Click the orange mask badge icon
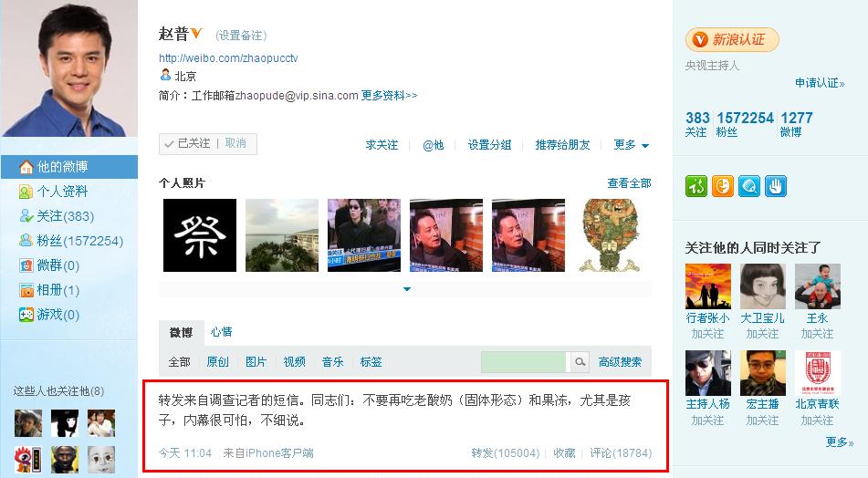This screenshot has width=868, height=478. click(x=723, y=186)
